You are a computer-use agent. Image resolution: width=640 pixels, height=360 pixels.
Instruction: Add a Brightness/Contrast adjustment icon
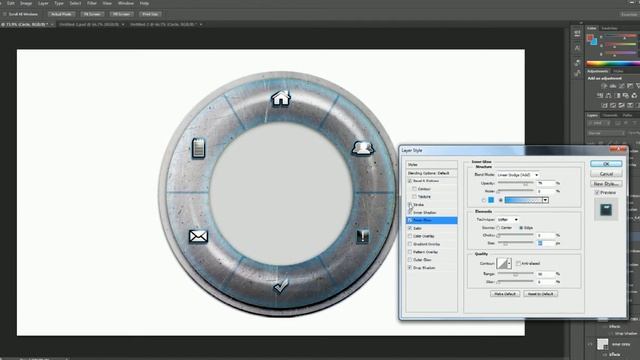pyautogui.click(x=604, y=86)
